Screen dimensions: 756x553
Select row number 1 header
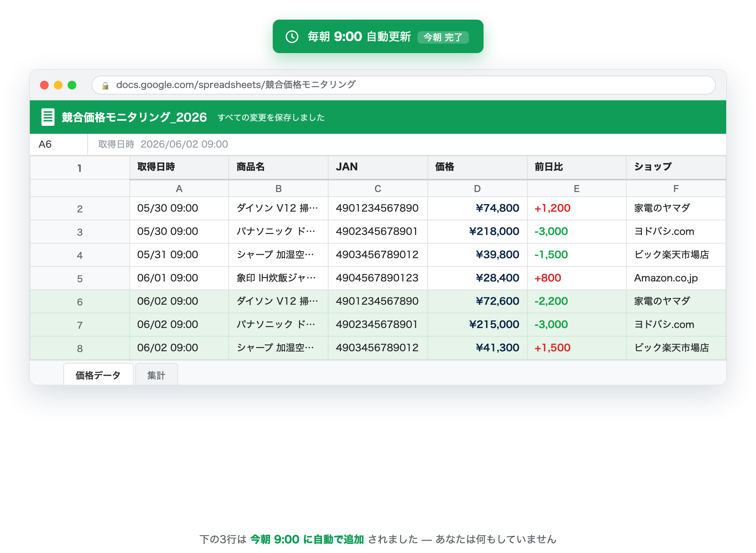pyautogui.click(x=80, y=168)
